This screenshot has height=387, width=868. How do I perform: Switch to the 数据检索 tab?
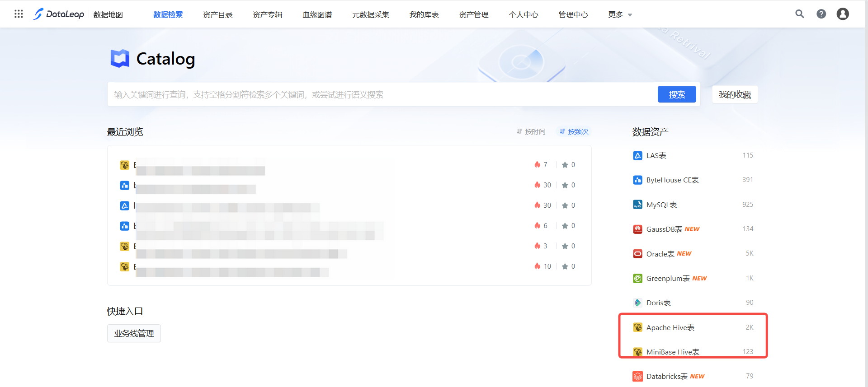coord(168,14)
